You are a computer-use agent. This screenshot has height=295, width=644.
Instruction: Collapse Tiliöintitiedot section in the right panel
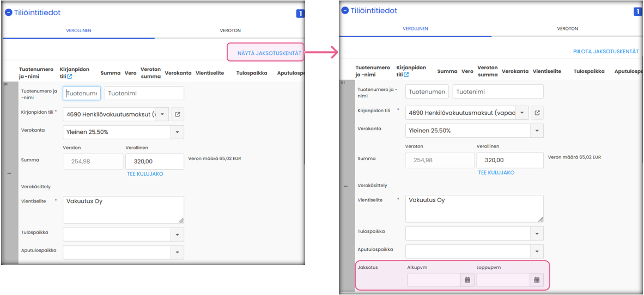[x=344, y=10]
